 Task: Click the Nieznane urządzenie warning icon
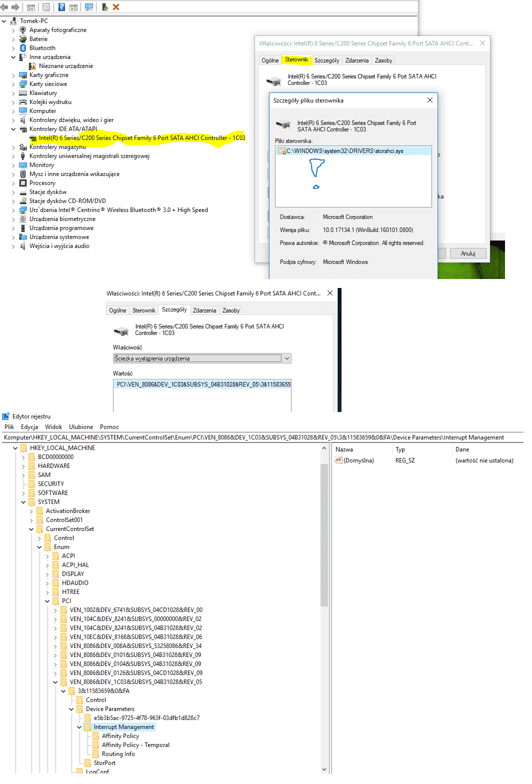[32, 66]
